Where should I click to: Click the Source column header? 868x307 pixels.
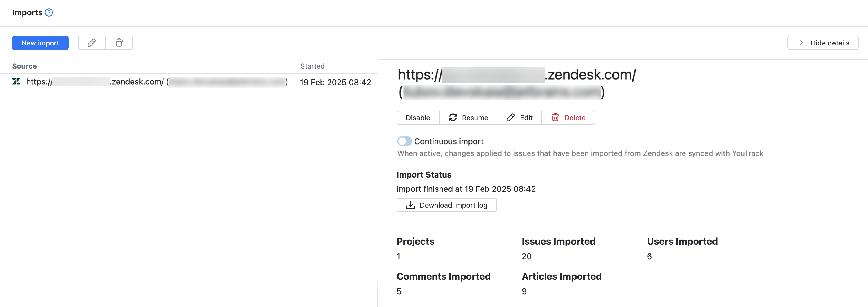pyautogui.click(x=24, y=66)
